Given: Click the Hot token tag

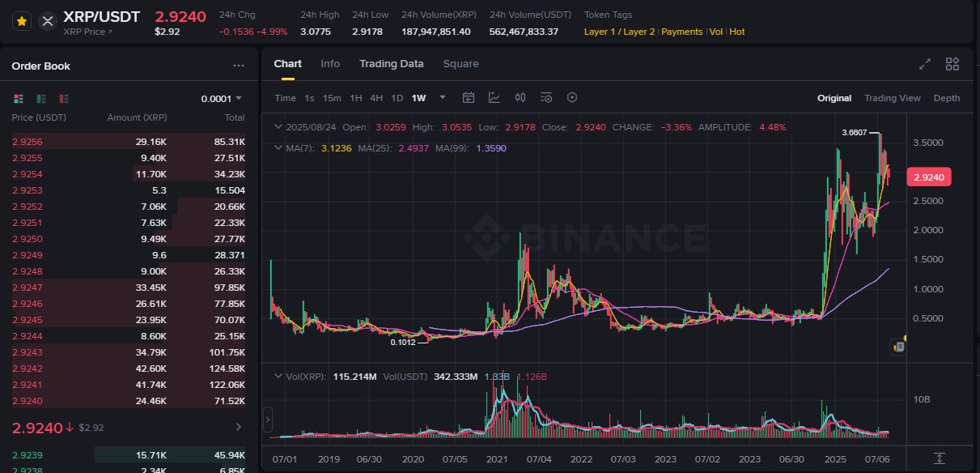Looking at the screenshot, I should [x=737, y=32].
